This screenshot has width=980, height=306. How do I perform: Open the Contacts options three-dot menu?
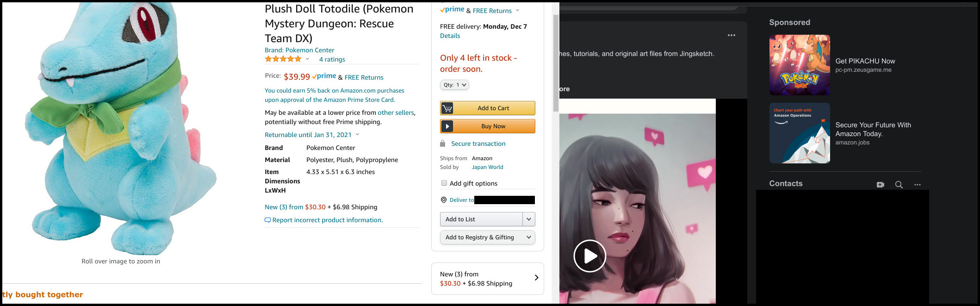[918, 184]
